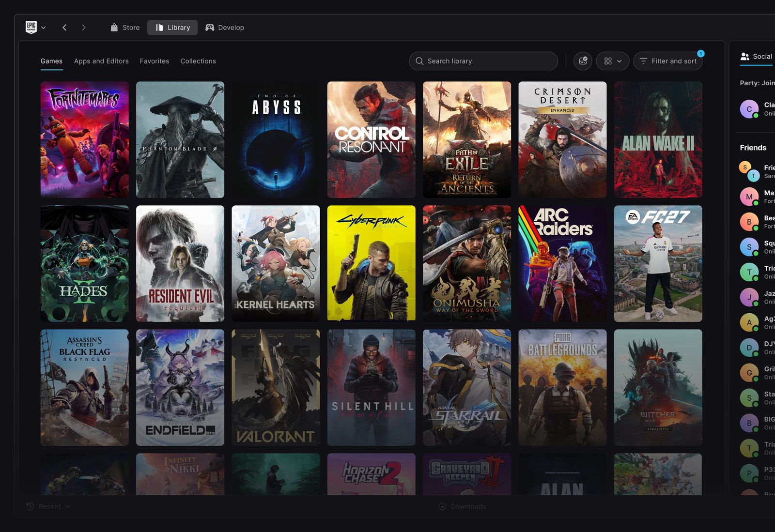775x532 pixels.
Task: Open the Alan Wake II tile
Action: (658, 139)
